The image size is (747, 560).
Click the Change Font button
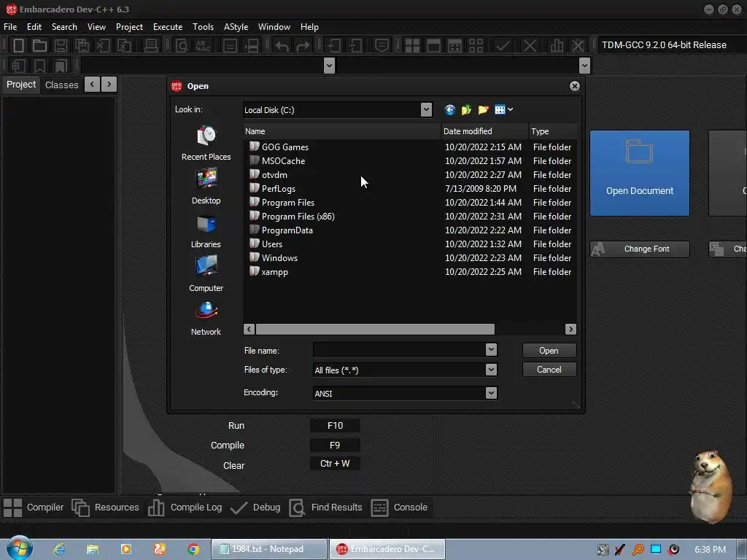tap(639, 249)
